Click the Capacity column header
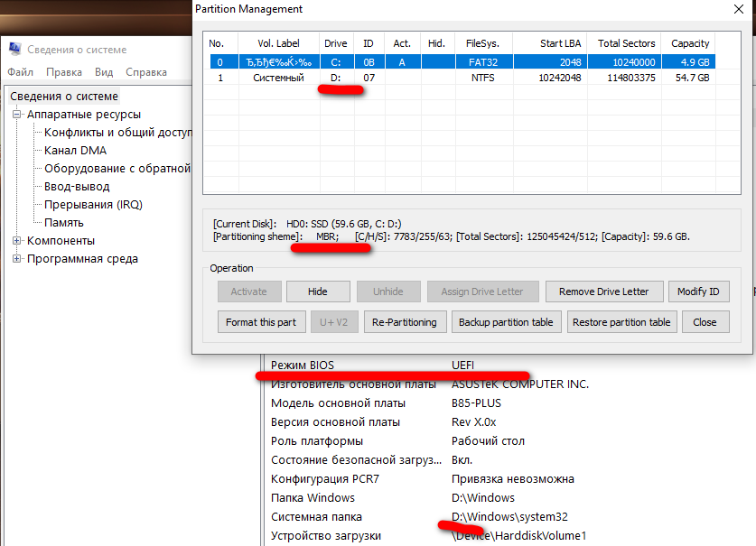This screenshot has width=756, height=546. (x=688, y=43)
